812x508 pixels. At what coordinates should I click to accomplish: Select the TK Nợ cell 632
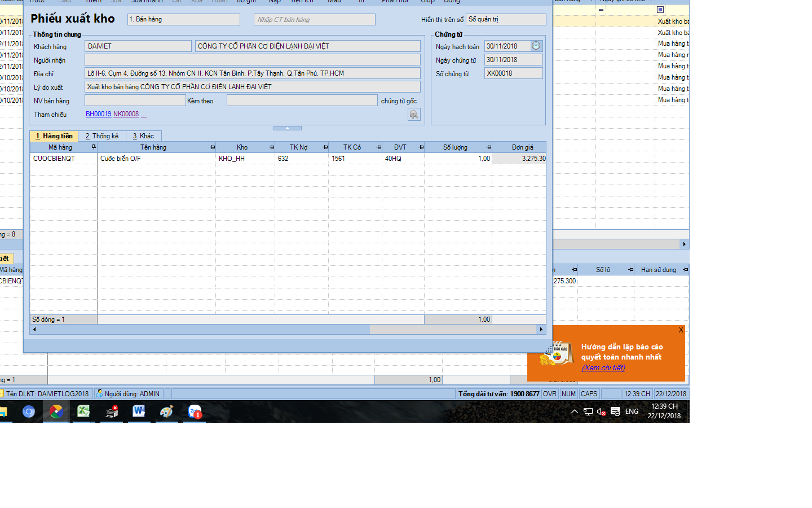[x=302, y=159]
